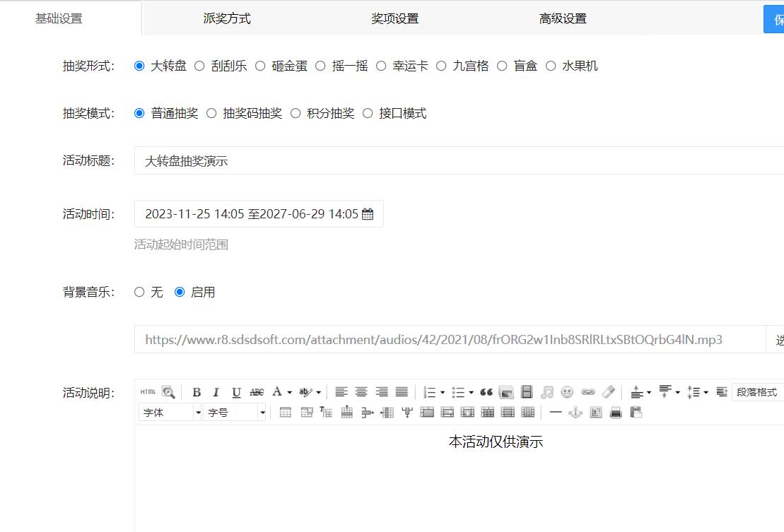Insert an anchor with the anchor icon
This screenshot has height=532, width=784.
pos(575,413)
